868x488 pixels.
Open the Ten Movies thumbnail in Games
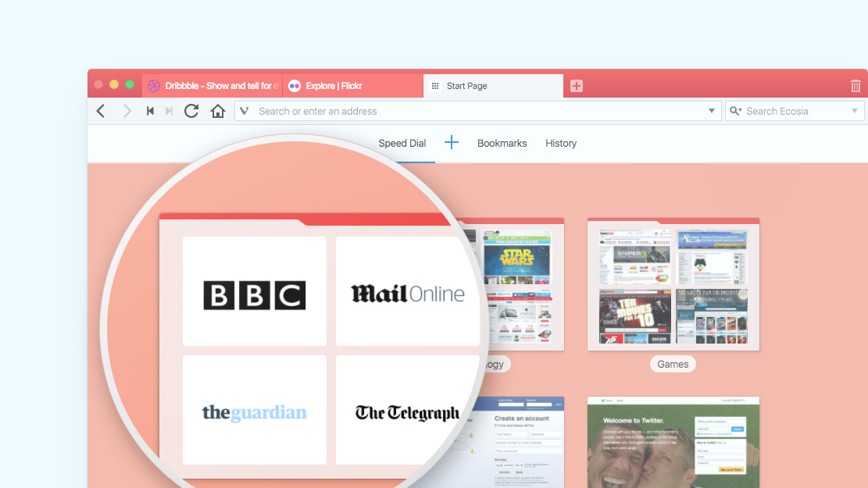click(x=635, y=316)
